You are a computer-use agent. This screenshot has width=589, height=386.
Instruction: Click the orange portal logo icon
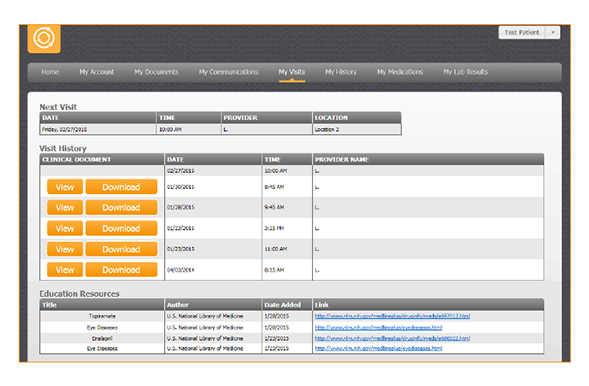[x=44, y=38]
